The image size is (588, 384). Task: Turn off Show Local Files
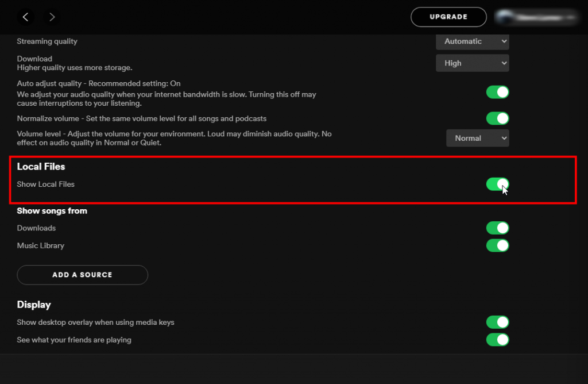pyautogui.click(x=497, y=184)
